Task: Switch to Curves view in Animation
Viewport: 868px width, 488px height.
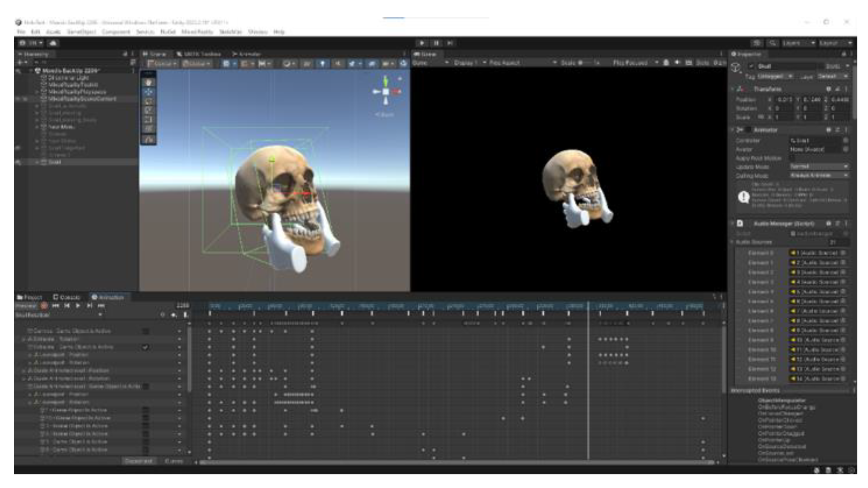Action: (174, 461)
